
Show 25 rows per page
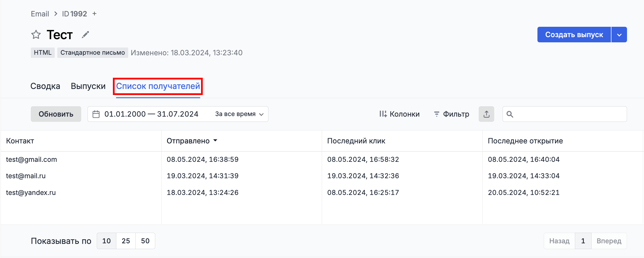tap(126, 241)
